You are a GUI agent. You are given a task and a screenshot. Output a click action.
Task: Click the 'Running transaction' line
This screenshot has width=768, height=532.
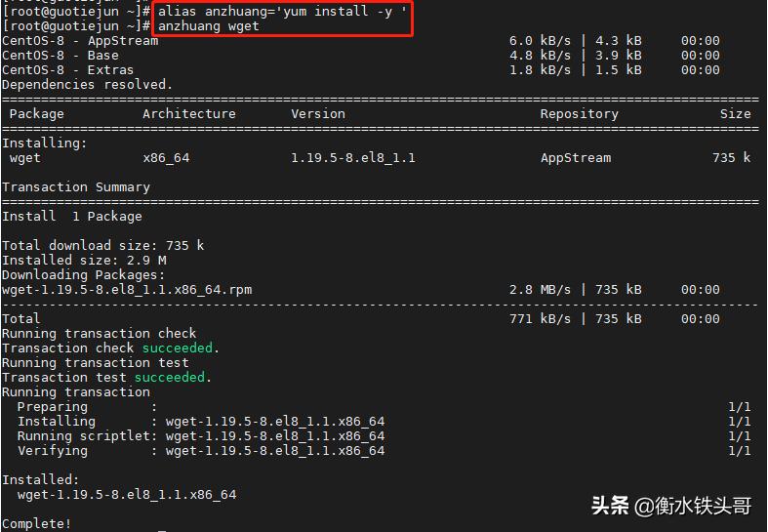pos(76,392)
